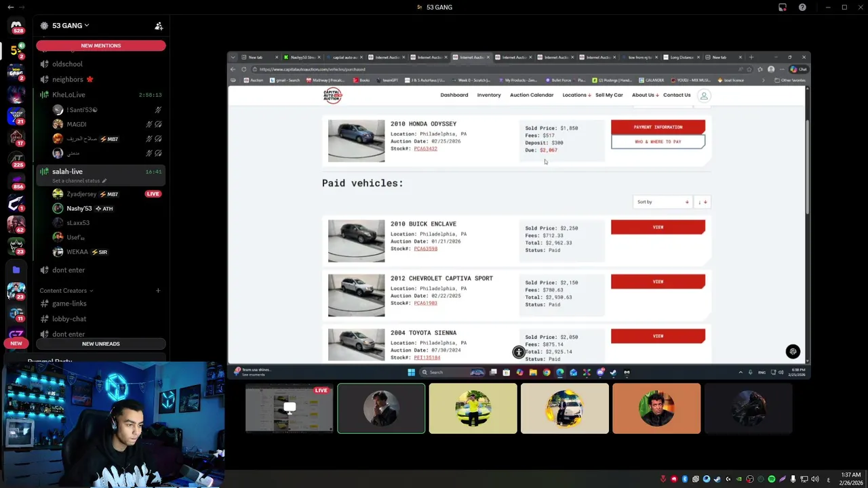The width and height of the screenshot is (868, 488).
Task: Open the invite members icon beside 53 GANG
Action: 159,26
